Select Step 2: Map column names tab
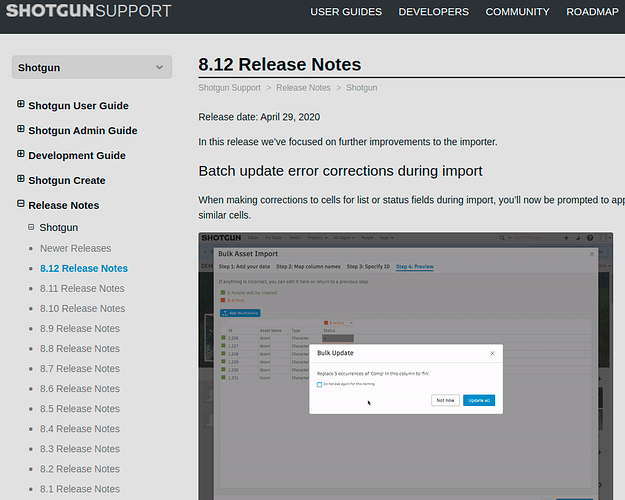This screenshot has height=500, width=625. (309, 266)
